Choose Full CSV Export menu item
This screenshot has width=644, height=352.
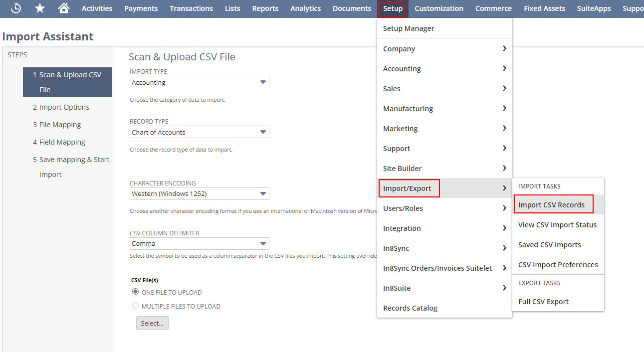click(x=543, y=302)
